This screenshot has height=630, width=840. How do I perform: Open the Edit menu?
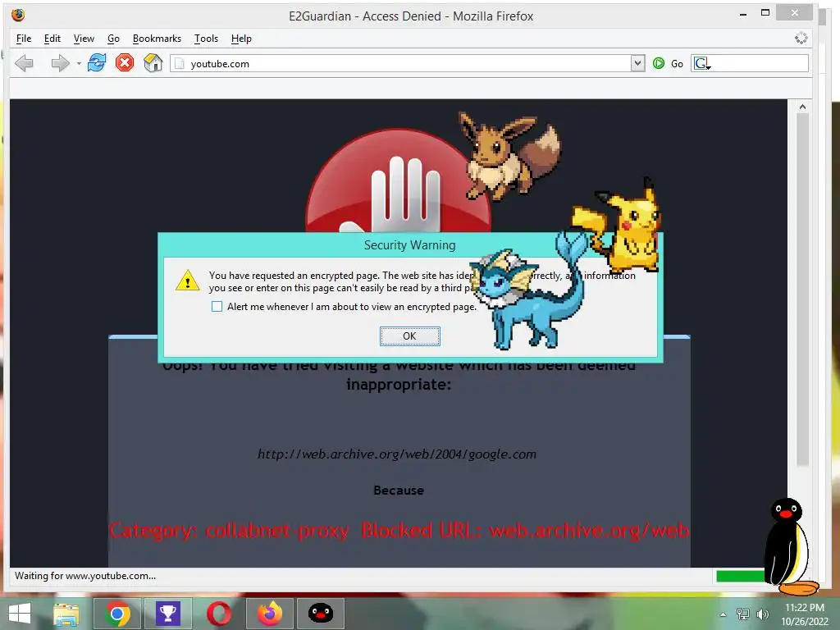[52, 39]
